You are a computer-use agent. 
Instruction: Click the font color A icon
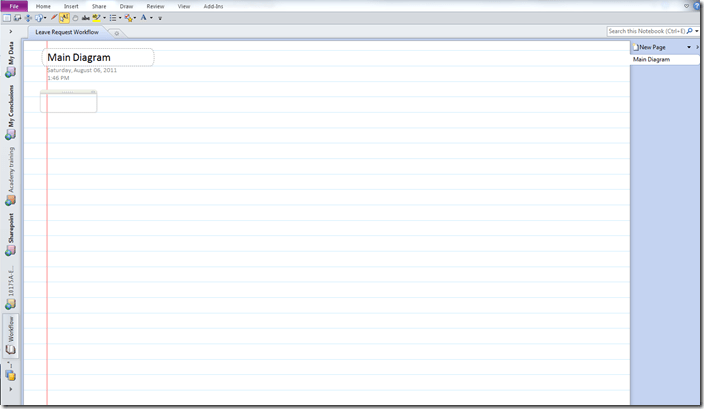click(x=144, y=18)
